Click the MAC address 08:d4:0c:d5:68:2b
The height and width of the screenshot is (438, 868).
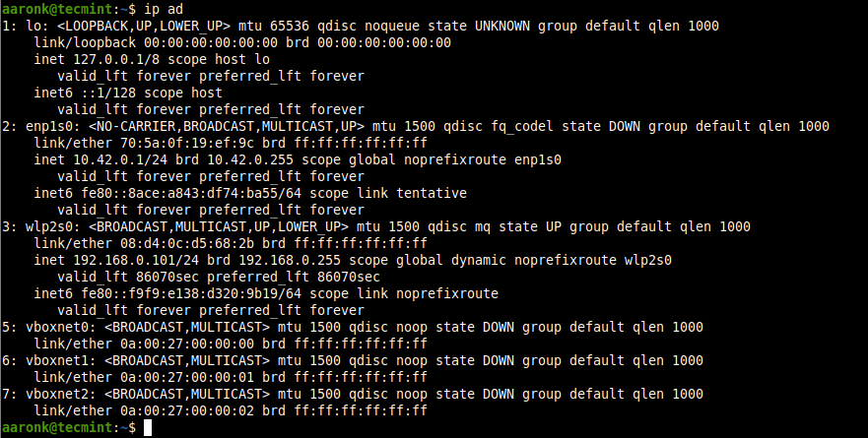tap(187, 243)
